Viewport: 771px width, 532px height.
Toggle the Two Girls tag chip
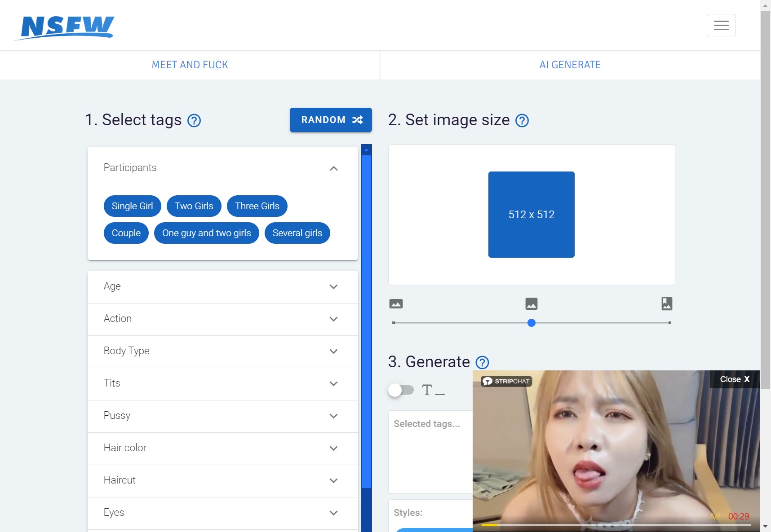coord(194,206)
